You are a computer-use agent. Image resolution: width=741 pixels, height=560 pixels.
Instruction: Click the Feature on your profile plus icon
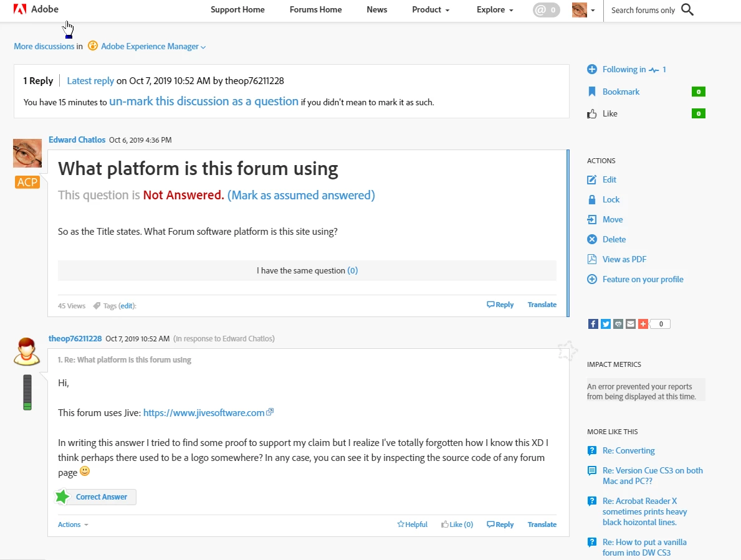pyautogui.click(x=591, y=279)
